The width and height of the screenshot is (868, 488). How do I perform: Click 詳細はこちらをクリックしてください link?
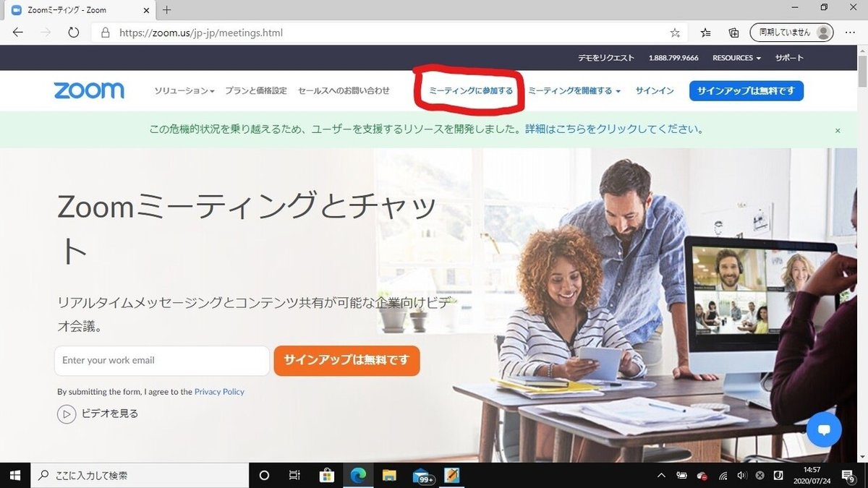point(615,130)
